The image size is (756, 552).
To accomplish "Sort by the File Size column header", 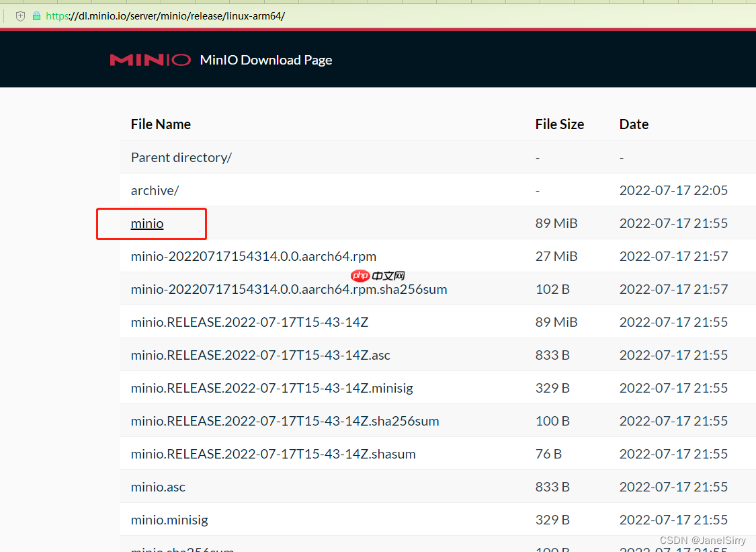I will click(x=560, y=124).
